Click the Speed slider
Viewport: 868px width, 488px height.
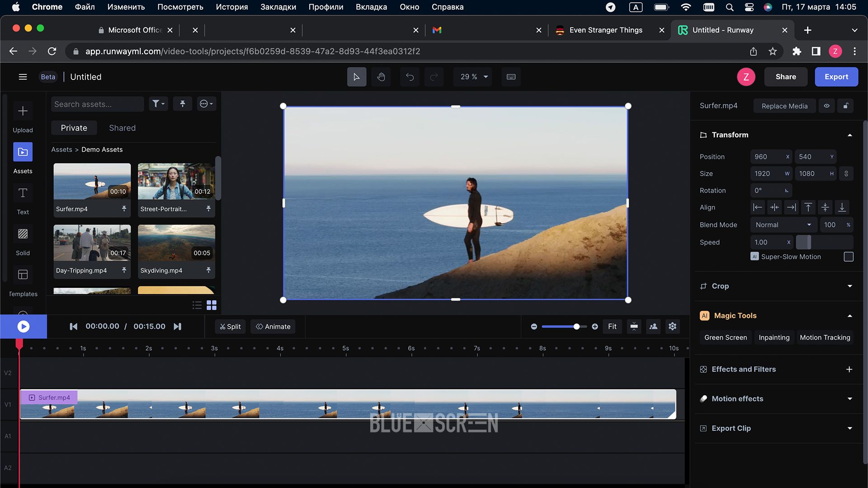[824, 242]
